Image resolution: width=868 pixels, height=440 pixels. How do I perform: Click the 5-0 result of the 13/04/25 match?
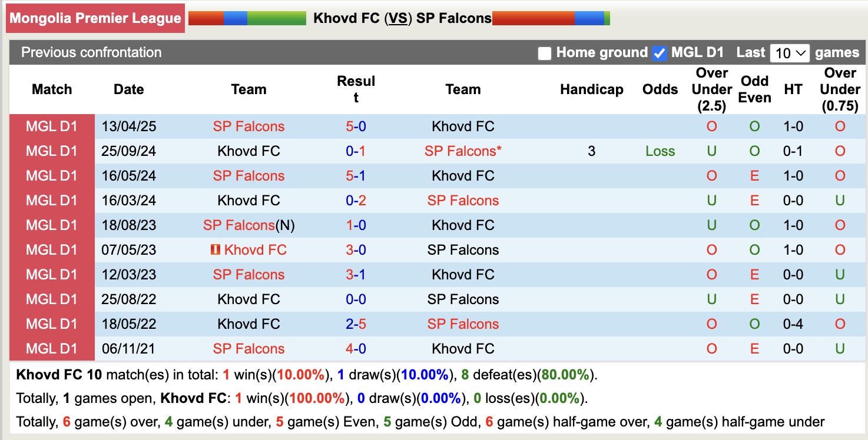pyautogui.click(x=356, y=126)
